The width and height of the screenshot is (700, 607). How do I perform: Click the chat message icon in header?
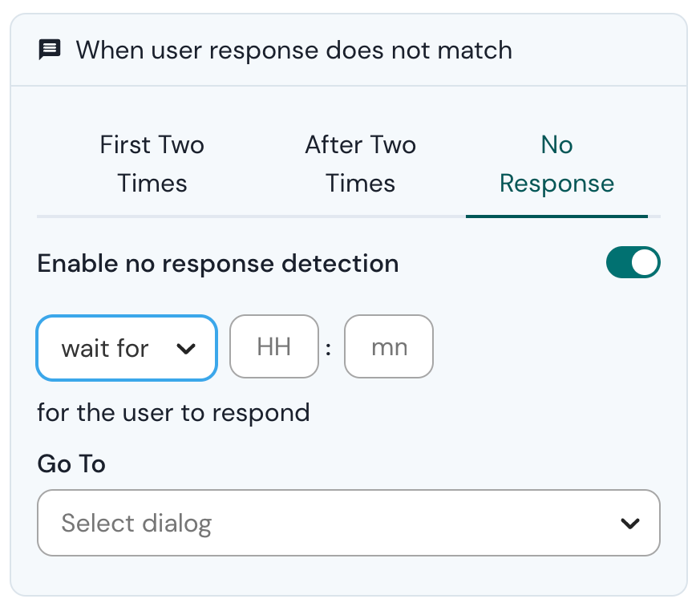tap(50, 49)
